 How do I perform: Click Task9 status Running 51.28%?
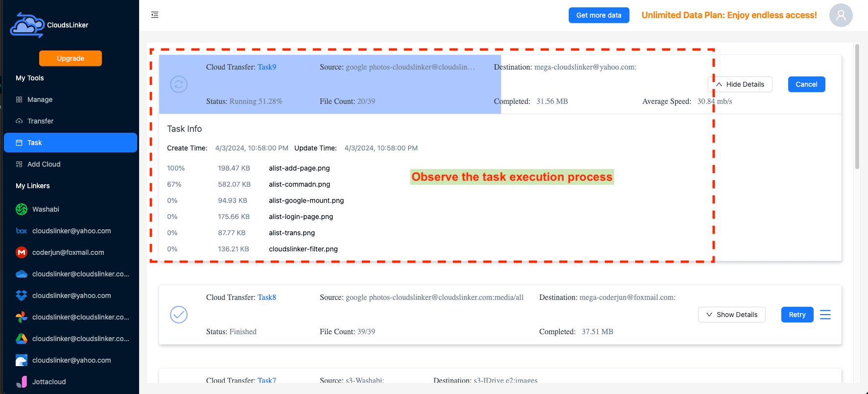click(244, 101)
